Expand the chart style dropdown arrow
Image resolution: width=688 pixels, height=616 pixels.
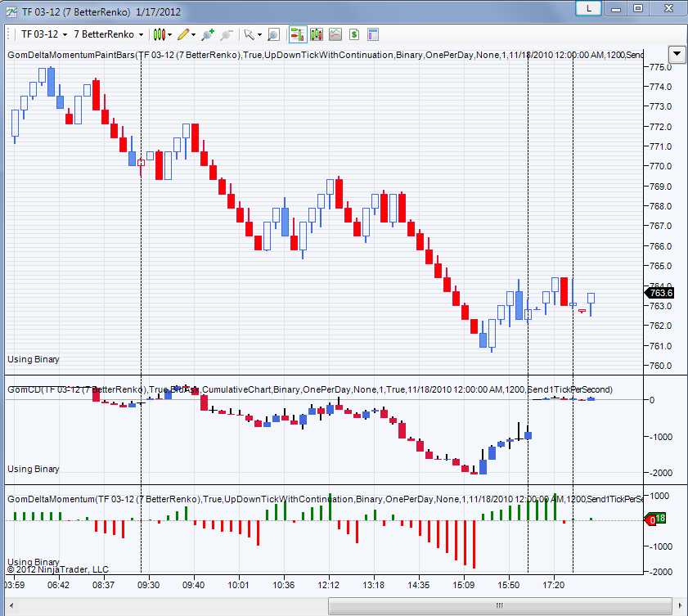(x=170, y=34)
